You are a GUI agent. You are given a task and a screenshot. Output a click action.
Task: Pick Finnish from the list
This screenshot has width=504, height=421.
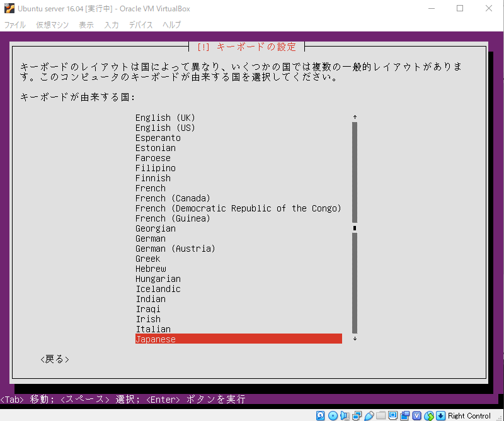(x=239, y=178)
